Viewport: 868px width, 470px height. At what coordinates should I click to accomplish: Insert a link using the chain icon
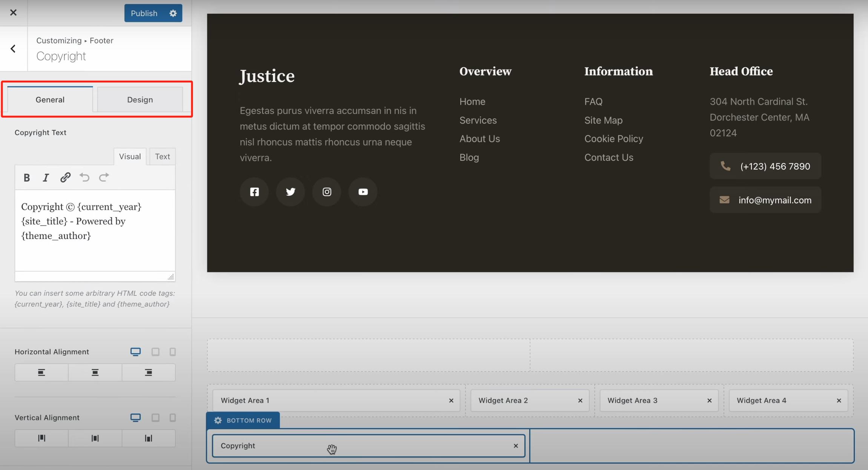tap(65, 177)
